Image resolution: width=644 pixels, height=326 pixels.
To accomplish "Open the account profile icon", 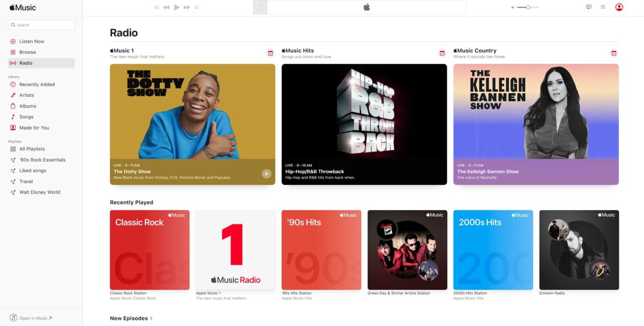I will [619, 7].
